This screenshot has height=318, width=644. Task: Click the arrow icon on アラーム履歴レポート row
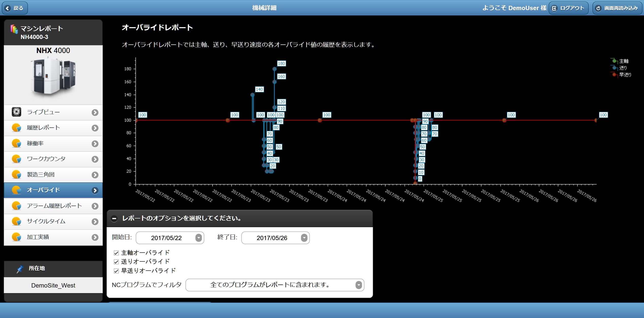coord(95,206)
